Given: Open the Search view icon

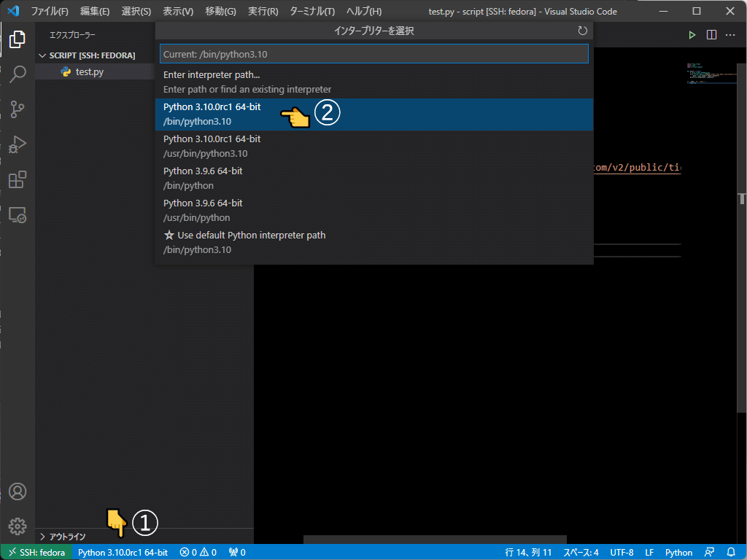Looking at the screenshot, I should pos(18,74).
